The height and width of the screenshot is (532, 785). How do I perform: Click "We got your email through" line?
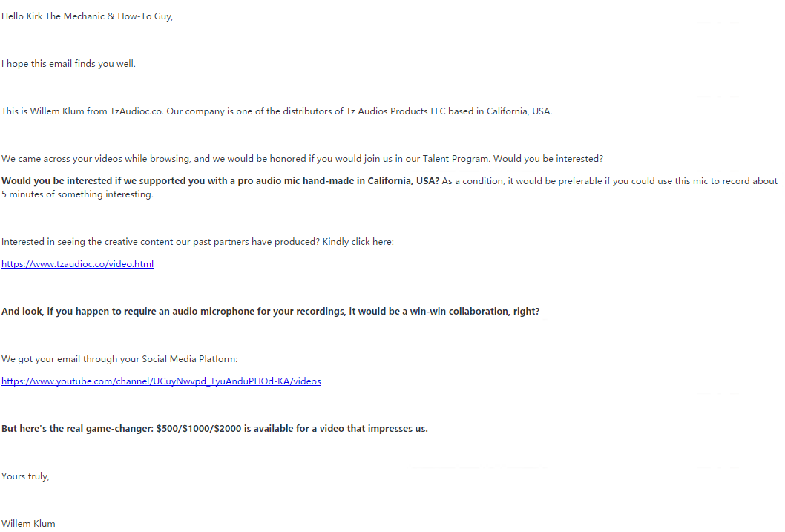point(119,359)
